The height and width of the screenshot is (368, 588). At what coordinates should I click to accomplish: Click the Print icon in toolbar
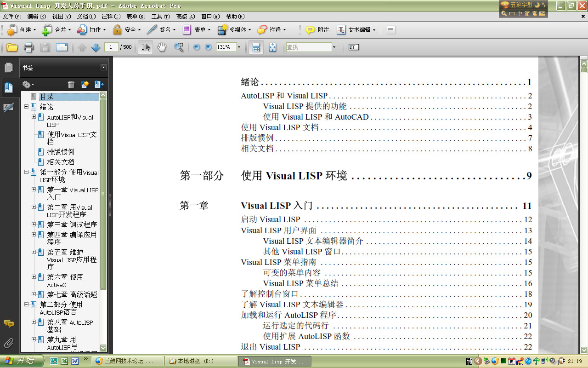(x=29, y=47)
